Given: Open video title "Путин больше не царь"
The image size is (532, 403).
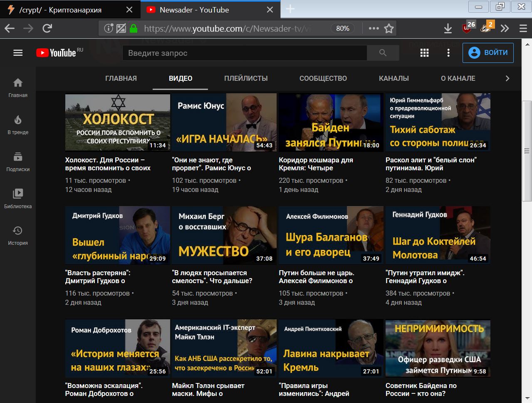Looking at the screenshot, I should tap(317, 277).
